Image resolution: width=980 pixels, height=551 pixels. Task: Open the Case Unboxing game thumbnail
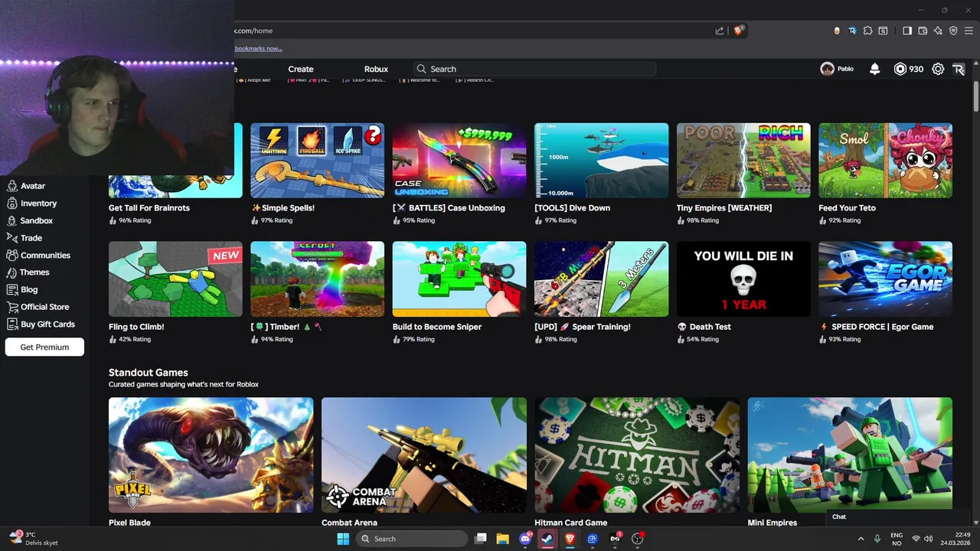click(459, 161)
